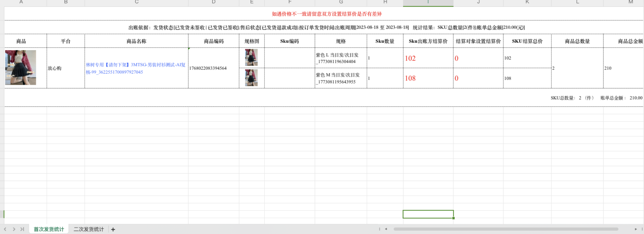Click SKU total price 108 cell
Viewport: 644px width, 234px height.
click(x=527, y=78)
